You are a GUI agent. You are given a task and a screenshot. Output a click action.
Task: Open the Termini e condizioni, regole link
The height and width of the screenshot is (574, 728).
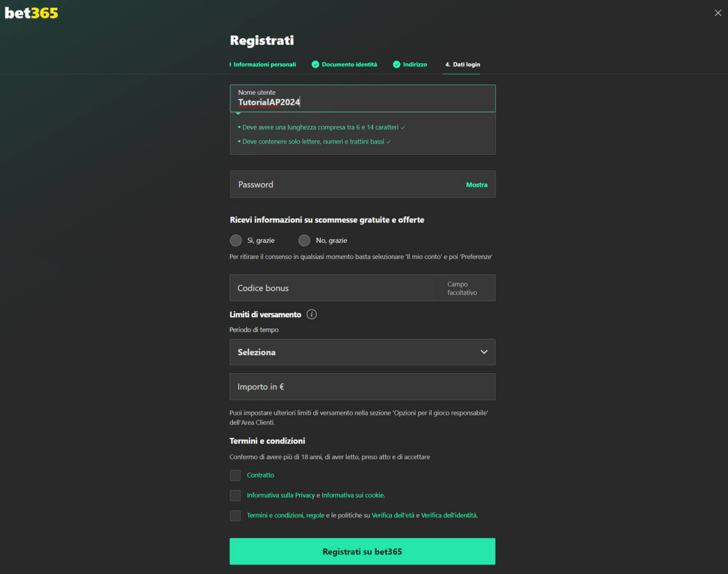coord(285,516)
